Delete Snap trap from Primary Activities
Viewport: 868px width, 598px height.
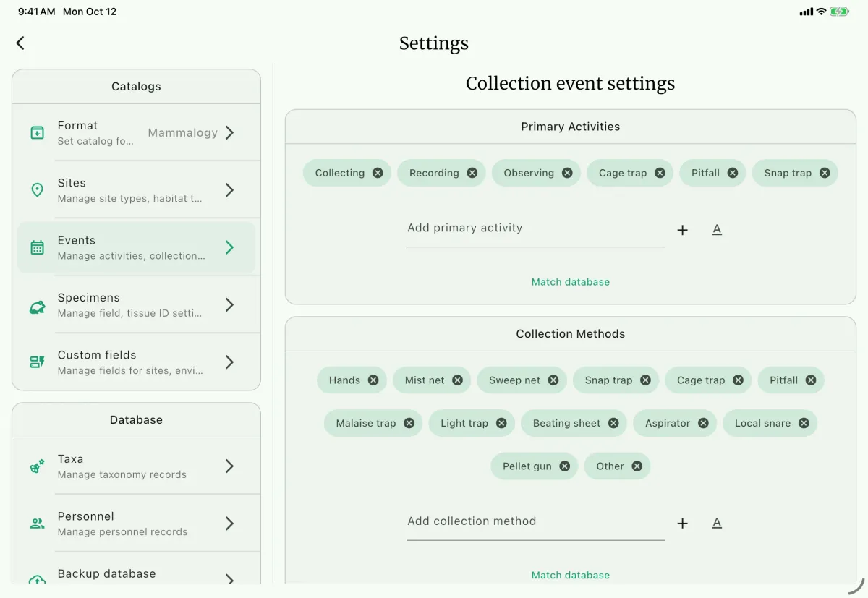tap(825, 173)
